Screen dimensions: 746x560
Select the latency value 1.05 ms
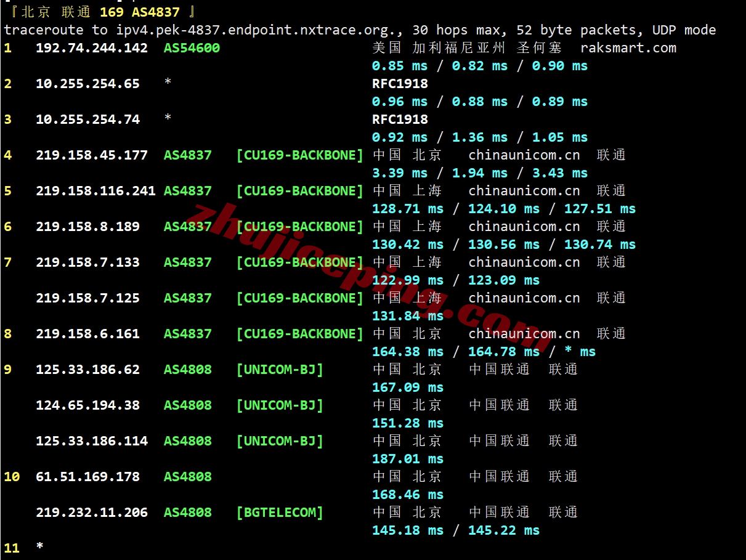pos(560,137)
